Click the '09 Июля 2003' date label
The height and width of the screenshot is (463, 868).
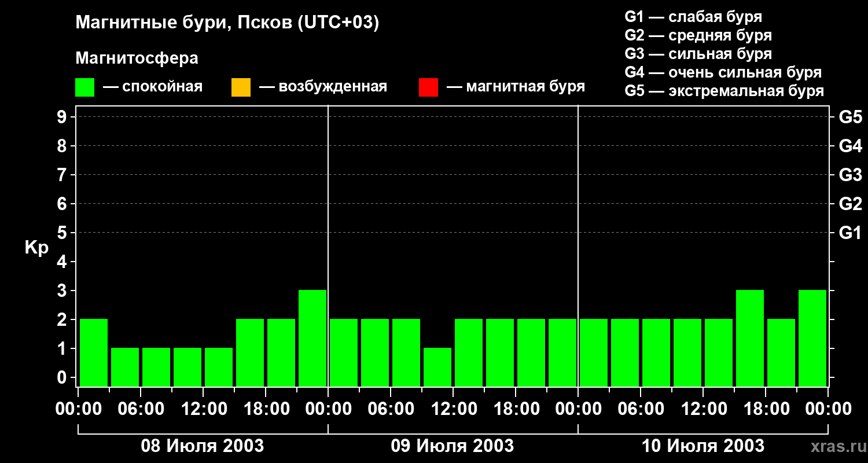point(453,446)
